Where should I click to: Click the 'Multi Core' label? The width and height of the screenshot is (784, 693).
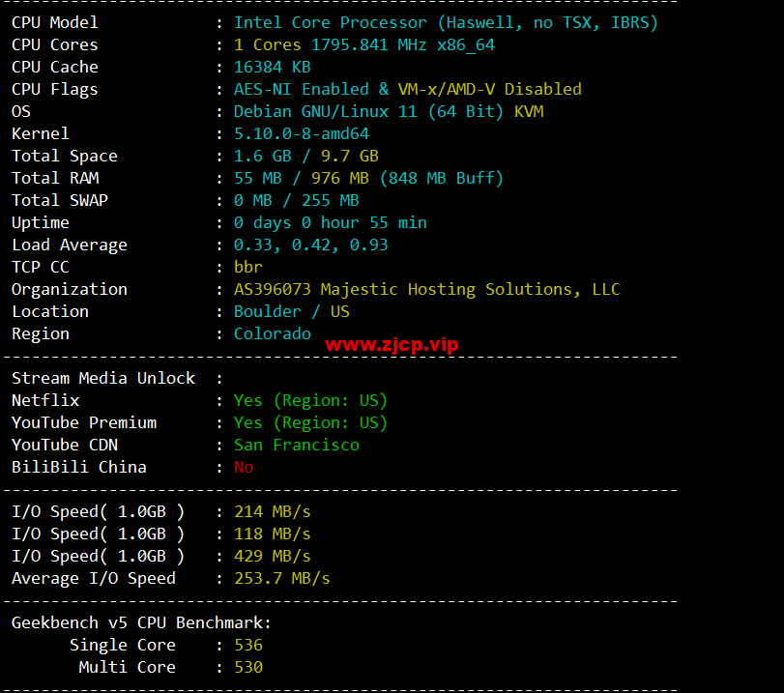(x=127, y=668)
